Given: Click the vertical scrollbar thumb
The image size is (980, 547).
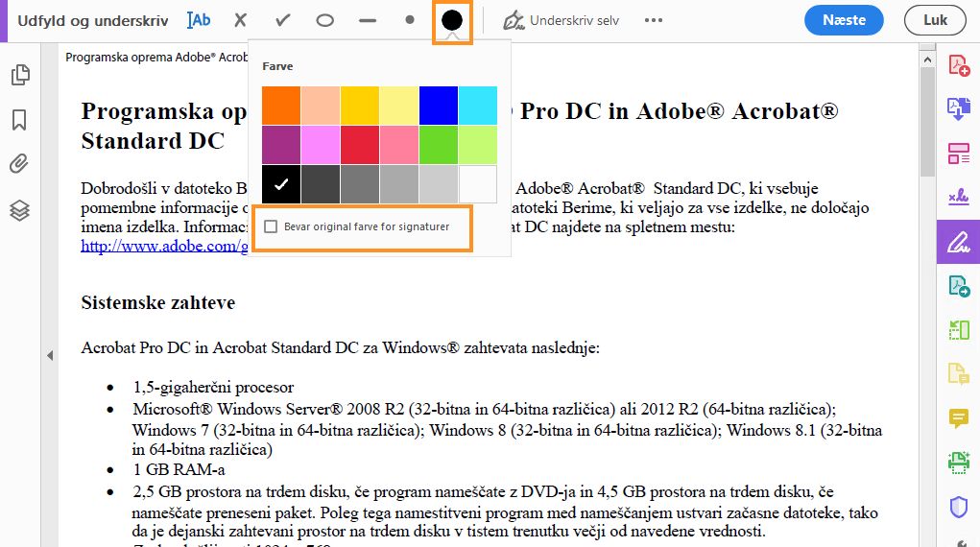Looking at the screenshot, I should point(927,122).
